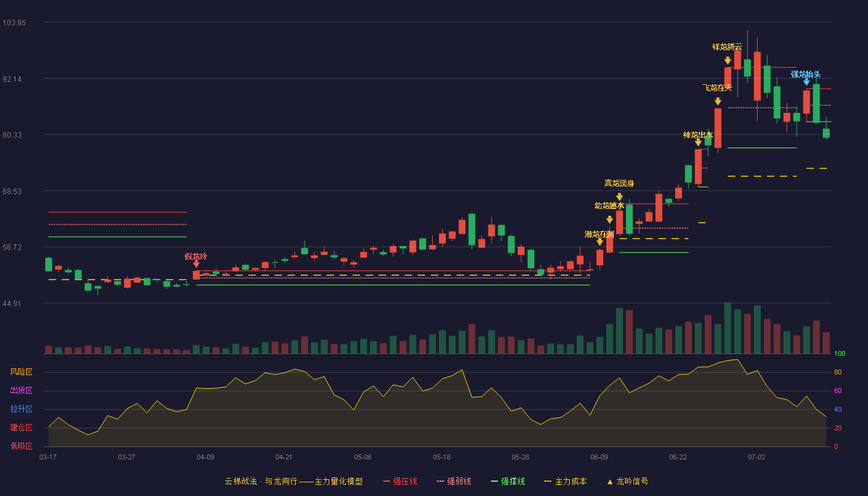Click the 03-17 date label
Image resolution: width=868 pixels, height=496 pixels.
pos(48,457)
